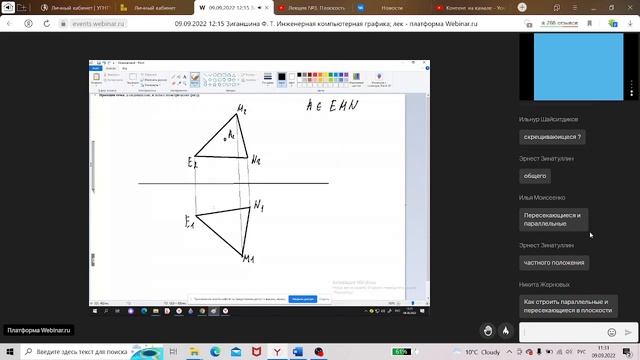
Task: Reload the webinar page
Action: 47,24
